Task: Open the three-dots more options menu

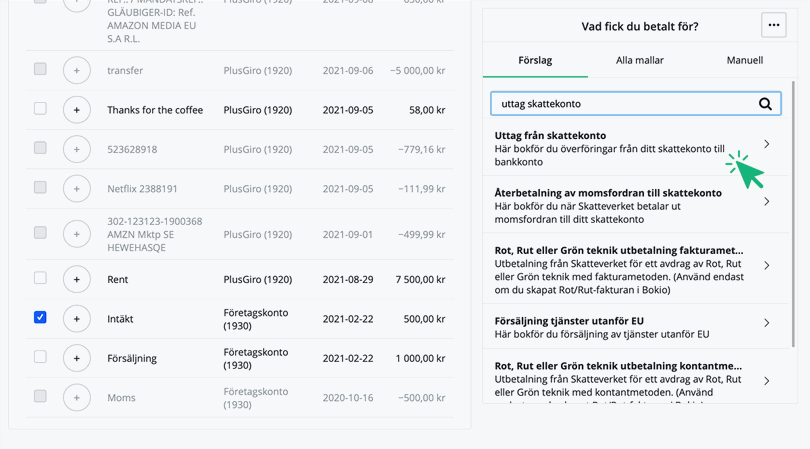Action: [x=773, y=26]
